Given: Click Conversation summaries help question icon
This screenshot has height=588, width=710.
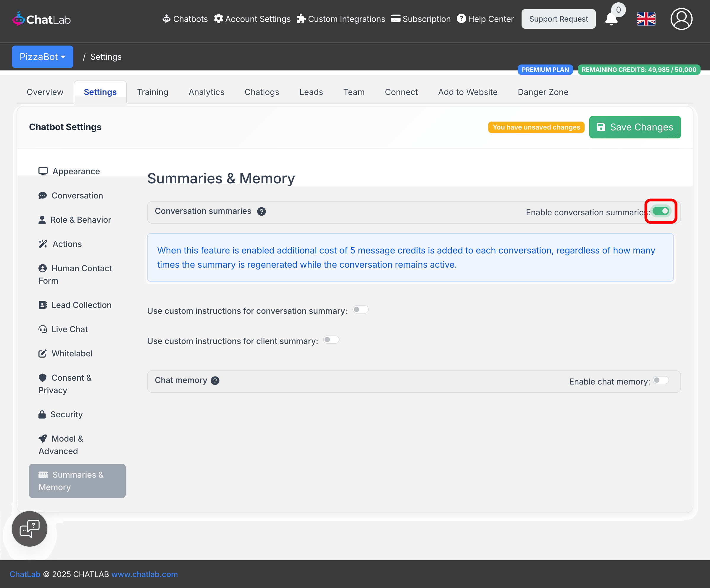Looking at the screenshot, I should pos(261,211).
